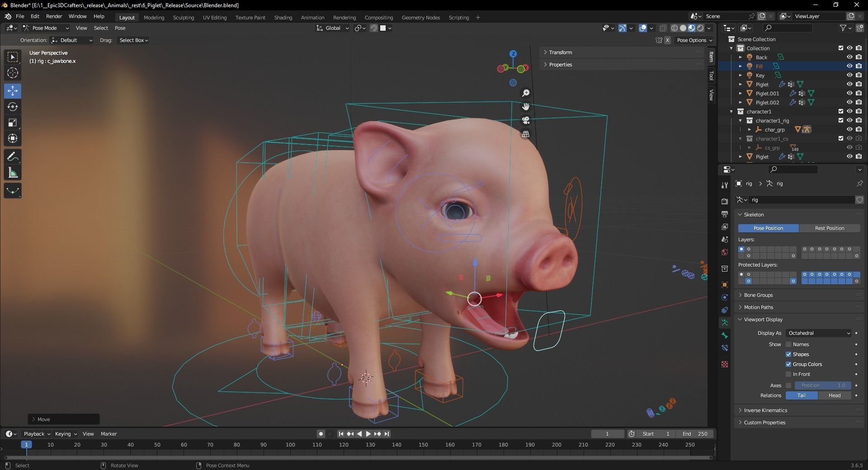Image resolution: width=868 pixels, height=470 pixels.
Task: Switch orthographic/perspective grid icon
Action: point(526,134)
